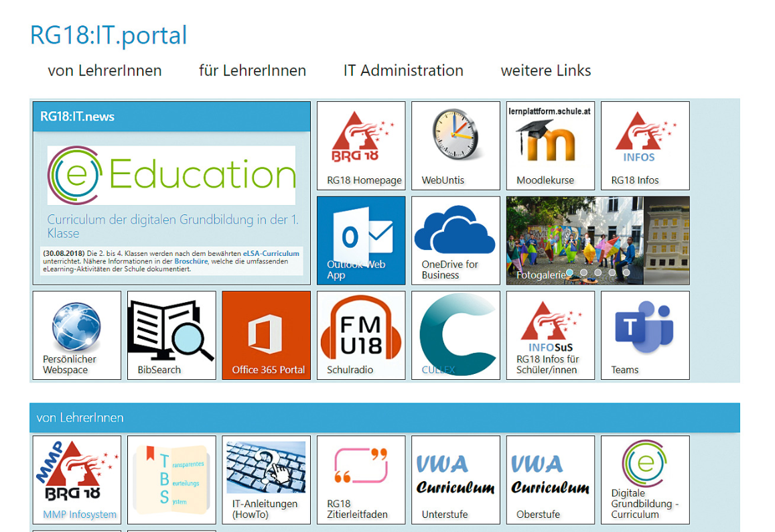Image resolution: width=775 pixels, height=532 pixels.
Task: Open the Teams tile
Action: [645, 335]
